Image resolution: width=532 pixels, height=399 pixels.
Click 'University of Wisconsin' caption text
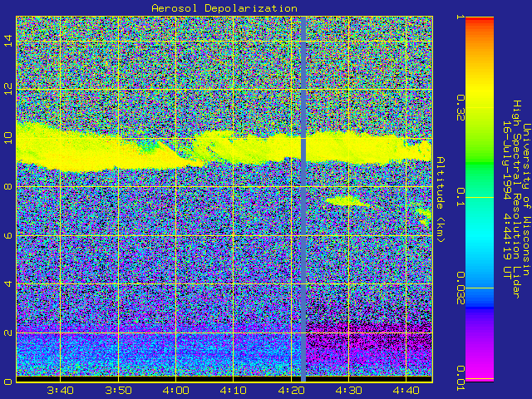point(526,199)
